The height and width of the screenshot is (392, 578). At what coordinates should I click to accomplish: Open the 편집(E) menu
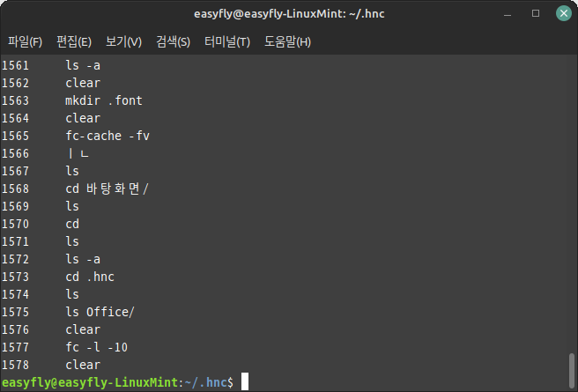pos(74,41)
